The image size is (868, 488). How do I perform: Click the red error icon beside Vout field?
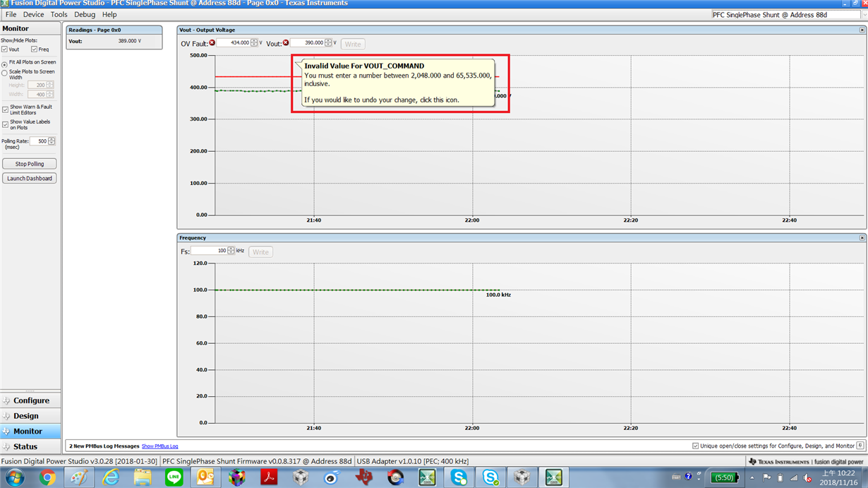pos(286,43)
